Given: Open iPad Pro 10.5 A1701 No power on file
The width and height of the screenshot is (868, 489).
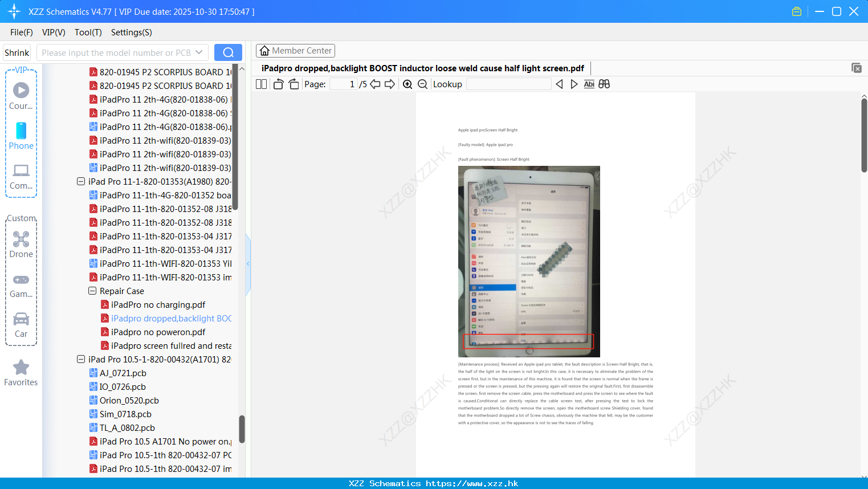Looking at the screenshot, I should point(160,441).
